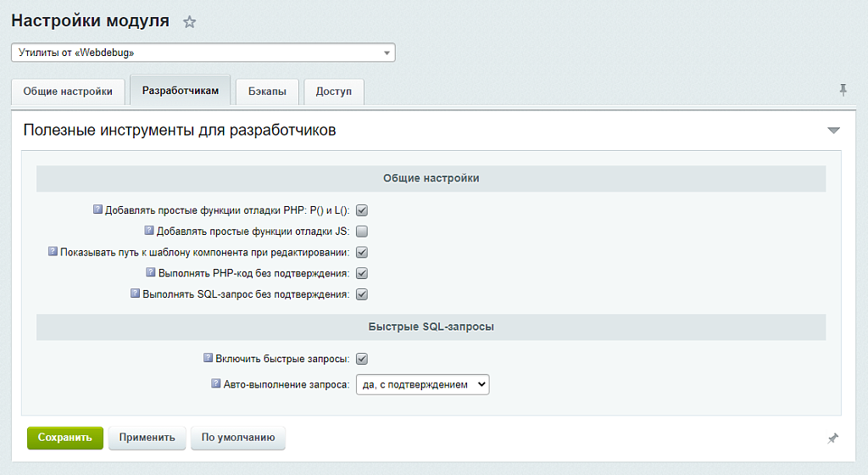Uncheck execute SQL query without confirmation
The width and height of the screenshot is (868, 475).
coord(362,295)
